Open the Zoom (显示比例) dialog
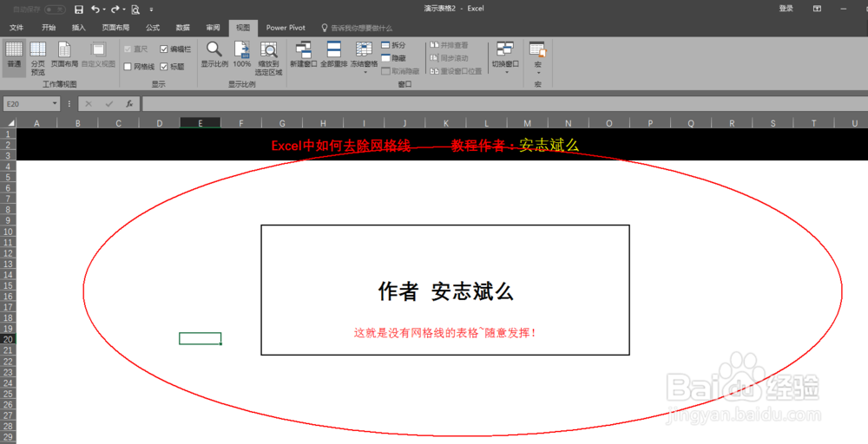 click(x=214, y=55)
